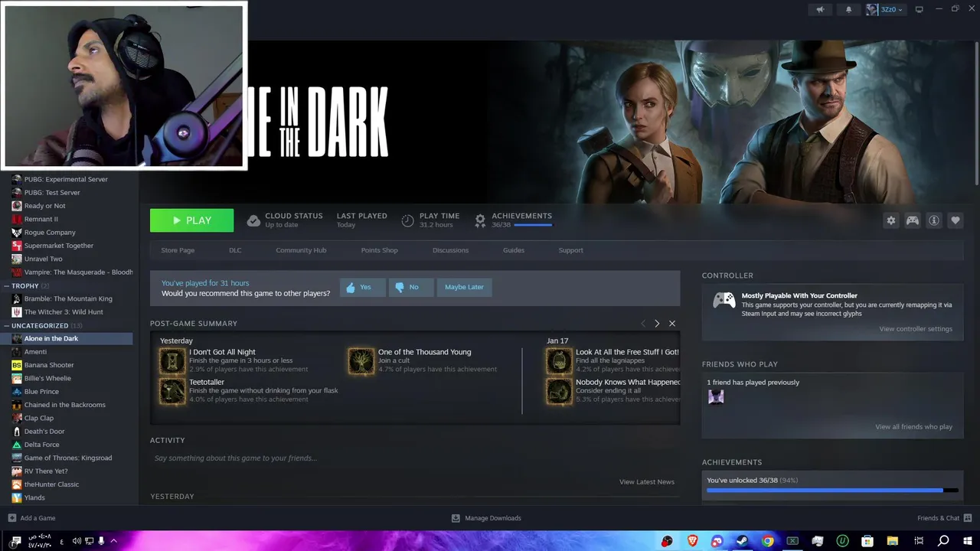
Task: Add game to favorites heart icon
Action: coord(955,220)
